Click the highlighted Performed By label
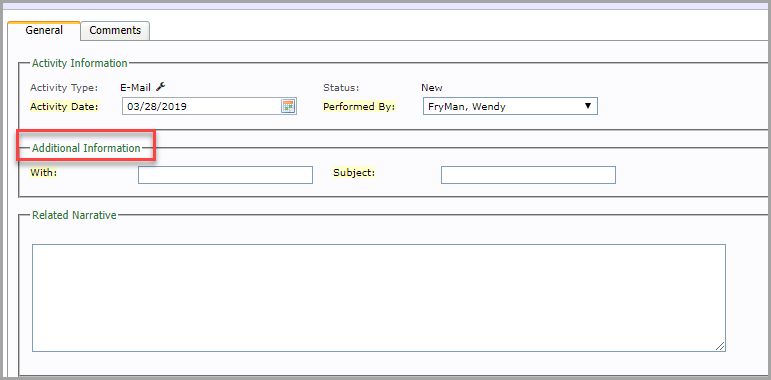The width and height of the screenshot is (771, 380). coord(359,106)
